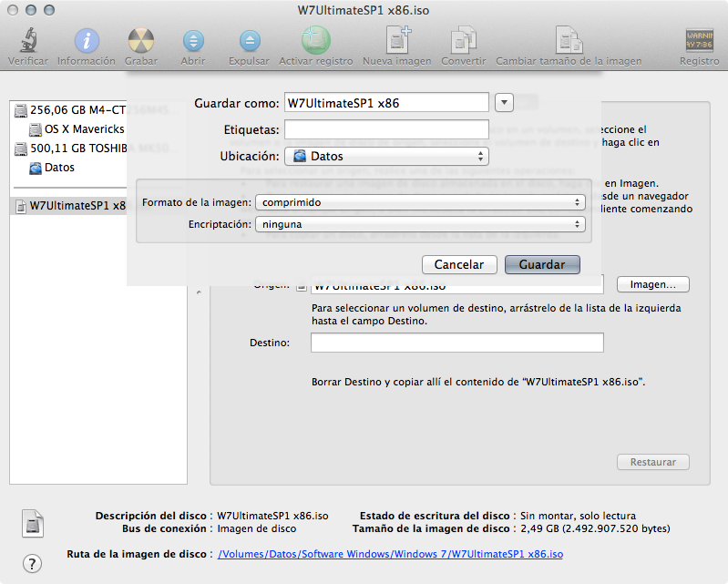Click the Verificar microscope toolbar icon
Screen dimensions: 728x584
coord(28,40)
